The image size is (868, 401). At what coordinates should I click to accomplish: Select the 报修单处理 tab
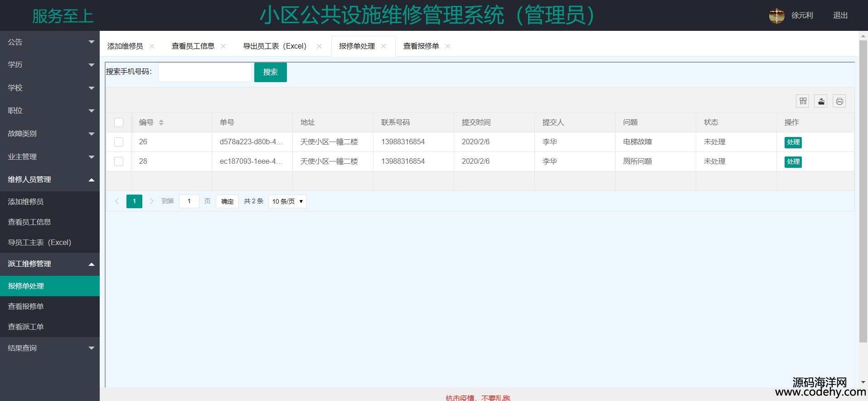[357, 46]
